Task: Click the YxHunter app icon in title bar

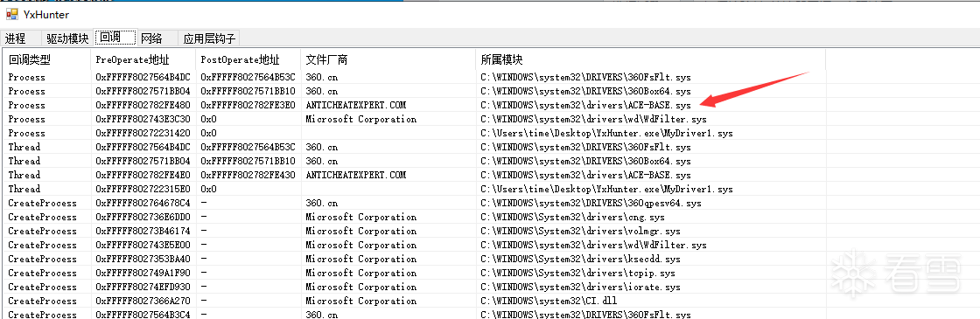Action: click(x=11, y=13)
